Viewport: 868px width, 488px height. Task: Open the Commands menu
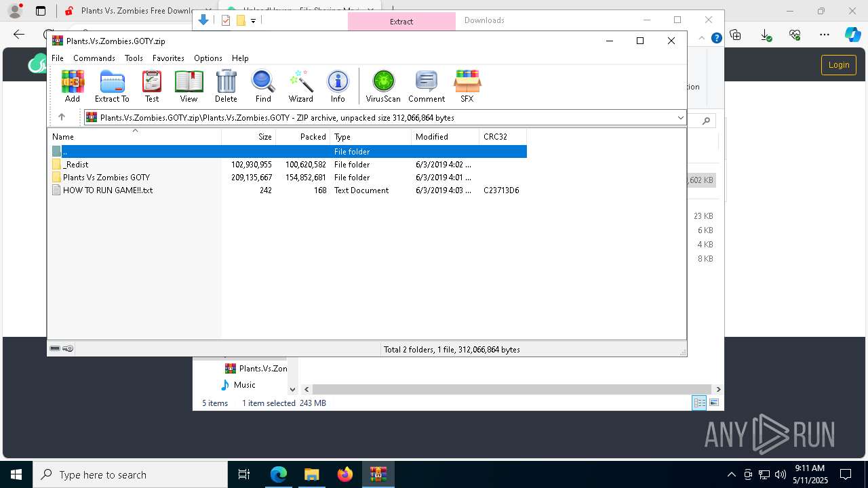coord(94,58)
